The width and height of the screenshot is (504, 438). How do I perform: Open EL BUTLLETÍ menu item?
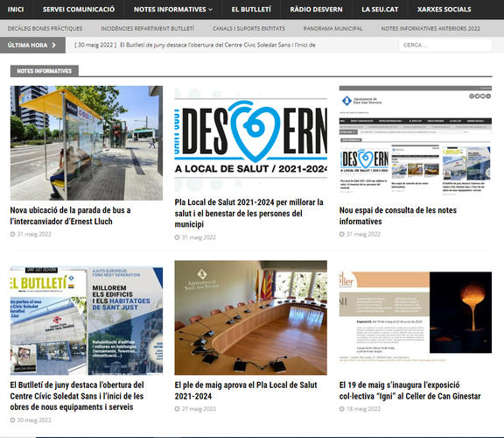tap(251, 10)
